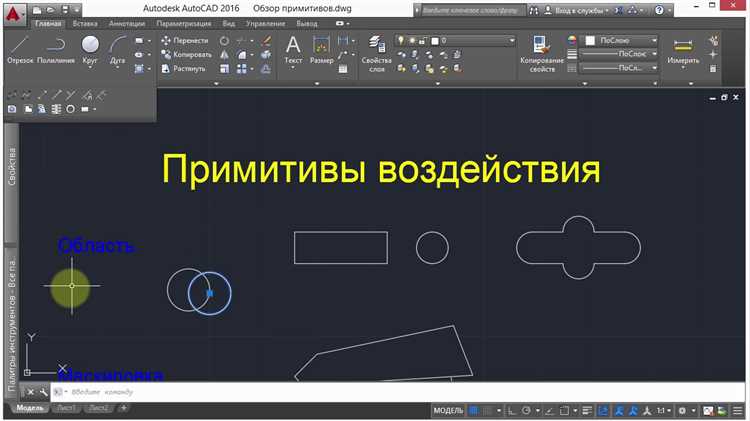
Task: Open the Свойства side palette
Action: point(11,166)
